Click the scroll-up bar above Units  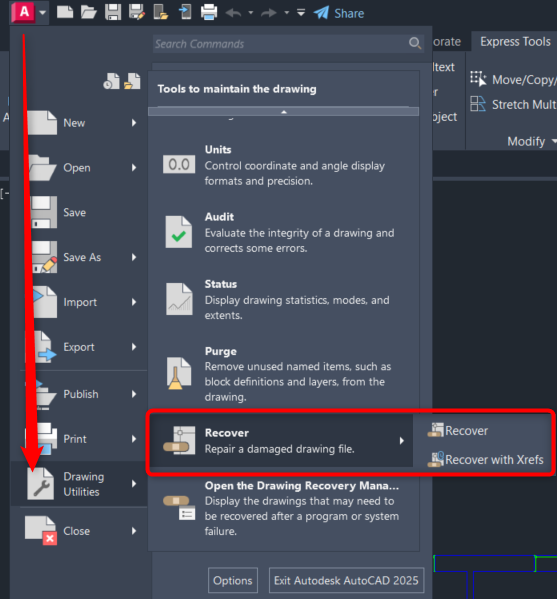283,112
